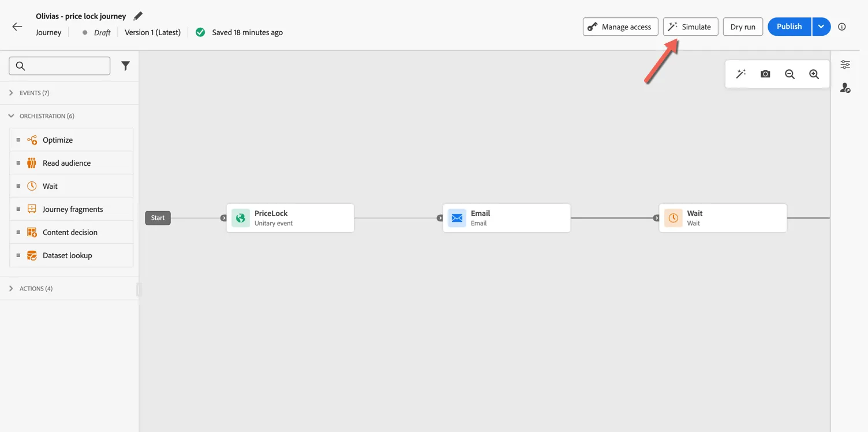This screenshot has height=432, width=868.
Task: Open the Publish dropdown arrow
Action: 821,27
